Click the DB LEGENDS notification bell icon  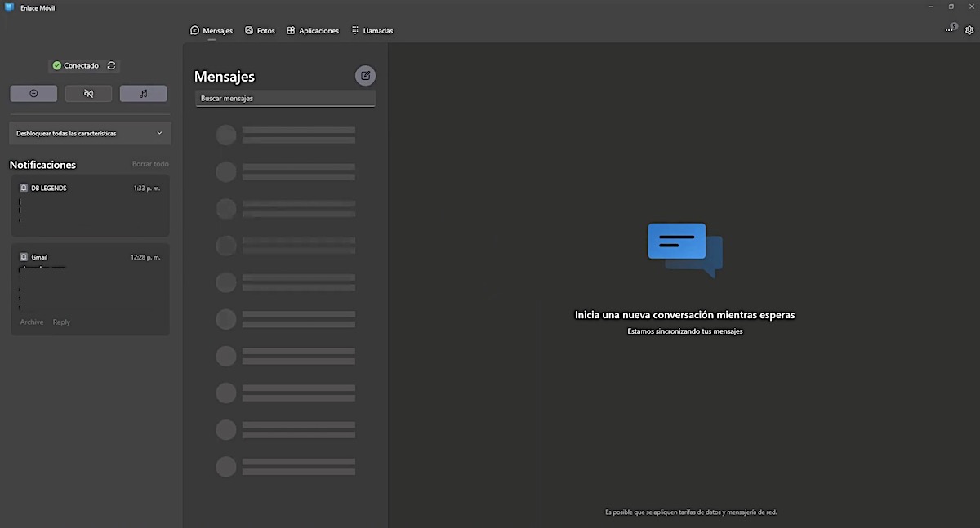24,189
